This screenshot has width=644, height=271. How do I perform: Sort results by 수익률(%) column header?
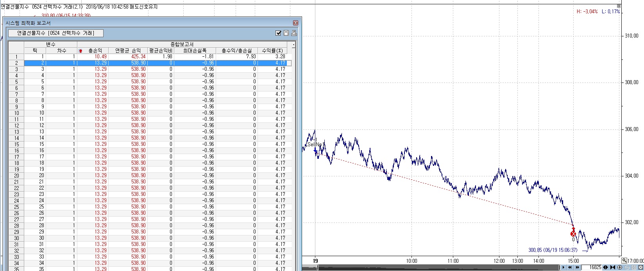(272, 51)
